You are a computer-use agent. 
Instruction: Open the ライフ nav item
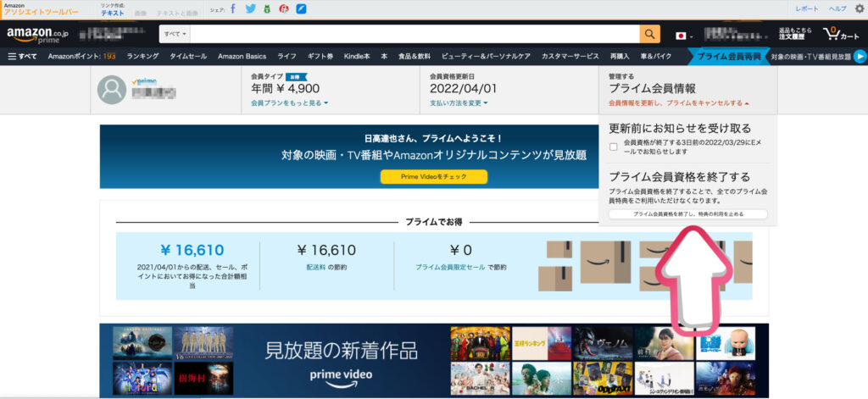click(x=287, y=56)
